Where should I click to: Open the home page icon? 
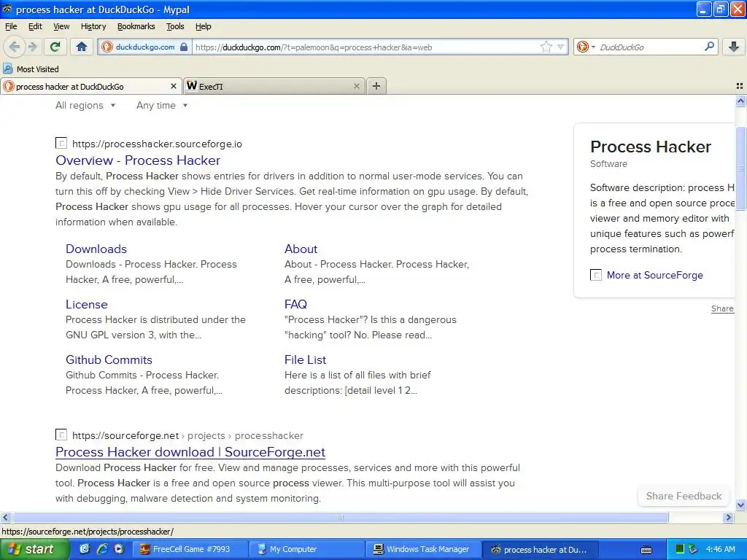pos(82,47)
